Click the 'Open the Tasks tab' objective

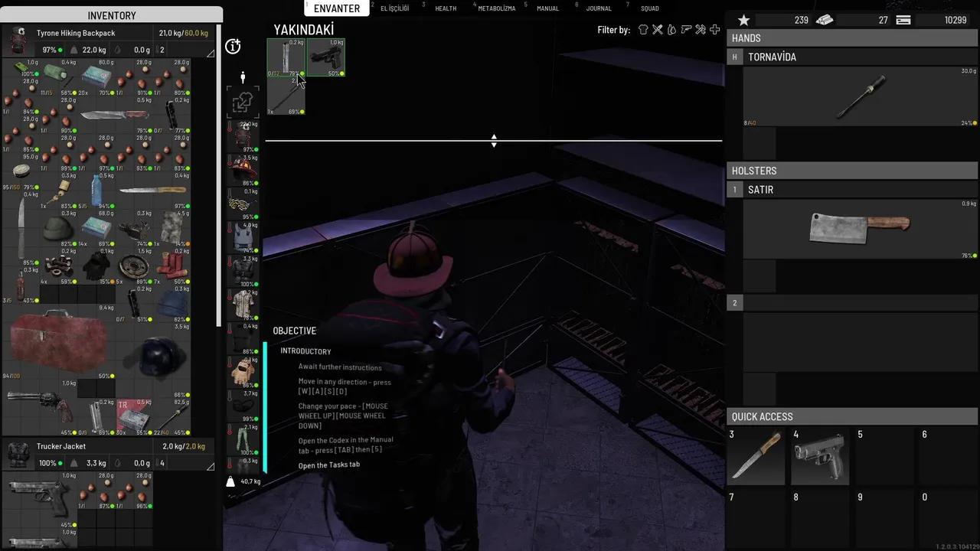pyautogui.click(x=328, y=465)
